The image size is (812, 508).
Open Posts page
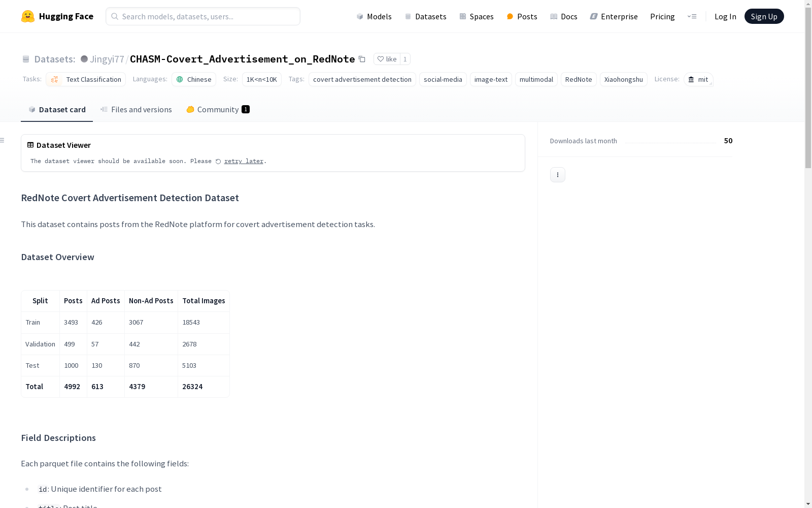tap(522, 16)
